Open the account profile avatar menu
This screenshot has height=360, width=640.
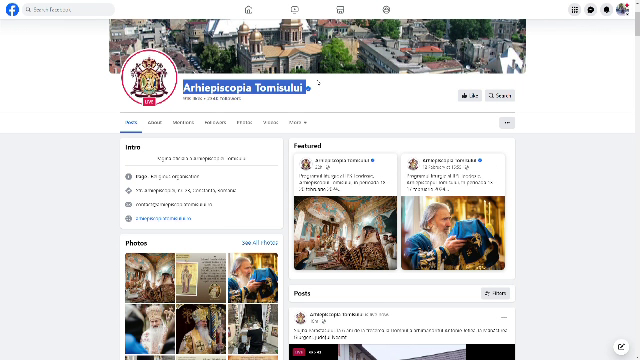622,10
